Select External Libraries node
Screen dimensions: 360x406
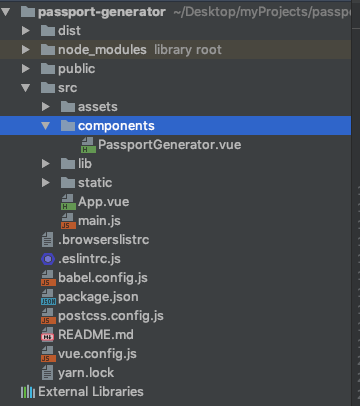(91, 392)
